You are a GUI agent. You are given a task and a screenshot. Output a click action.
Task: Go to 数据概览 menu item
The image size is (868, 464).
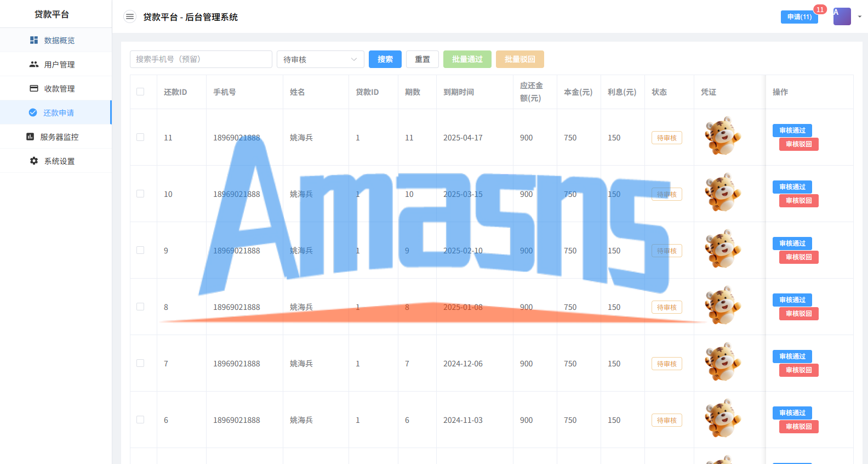pos(56,40)
